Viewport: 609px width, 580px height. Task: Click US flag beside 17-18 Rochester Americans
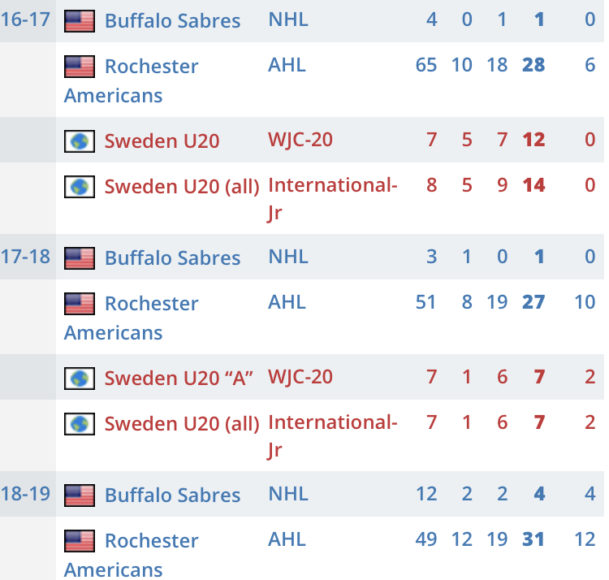point(79,304)
